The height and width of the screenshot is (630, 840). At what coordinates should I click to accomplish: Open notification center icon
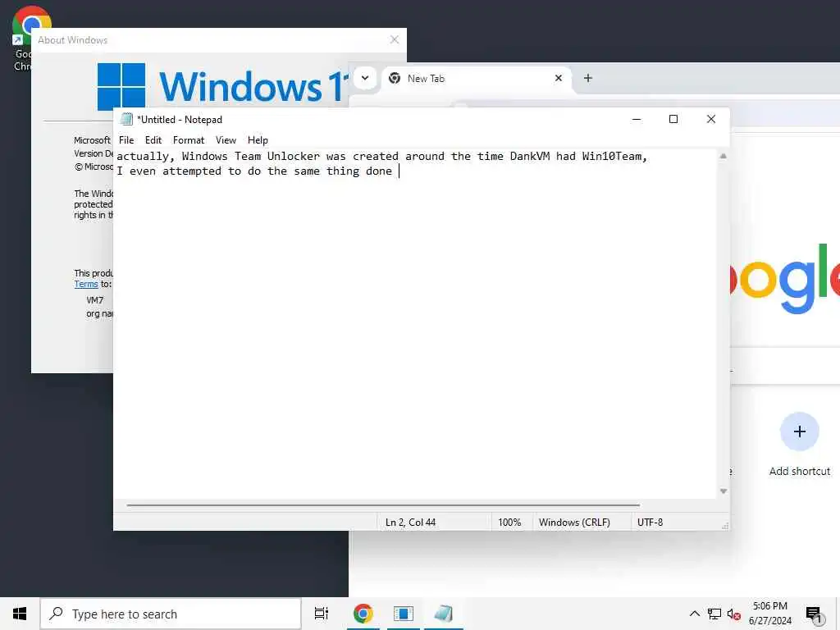click(814, 614)
